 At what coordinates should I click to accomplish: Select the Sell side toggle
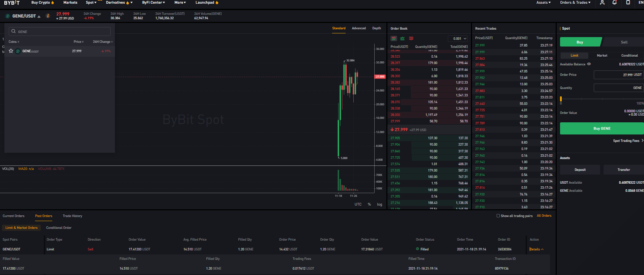[624, 42]
